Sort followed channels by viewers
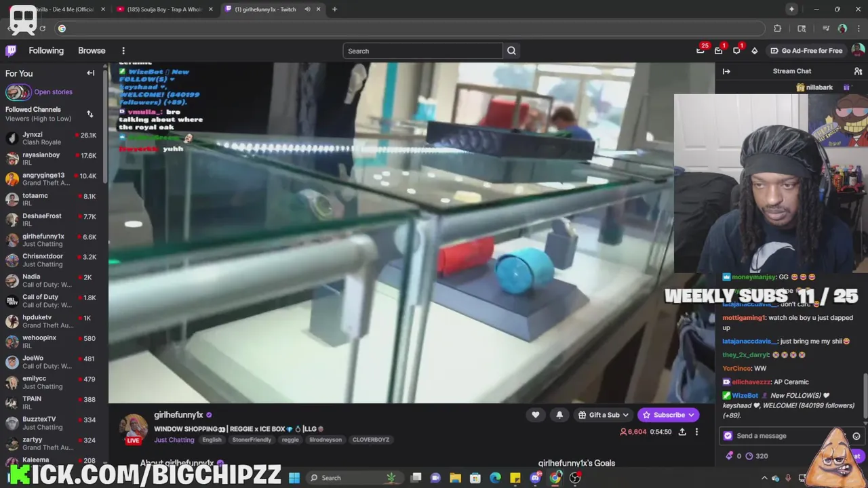The image size is (868, 488). point(90,114)
